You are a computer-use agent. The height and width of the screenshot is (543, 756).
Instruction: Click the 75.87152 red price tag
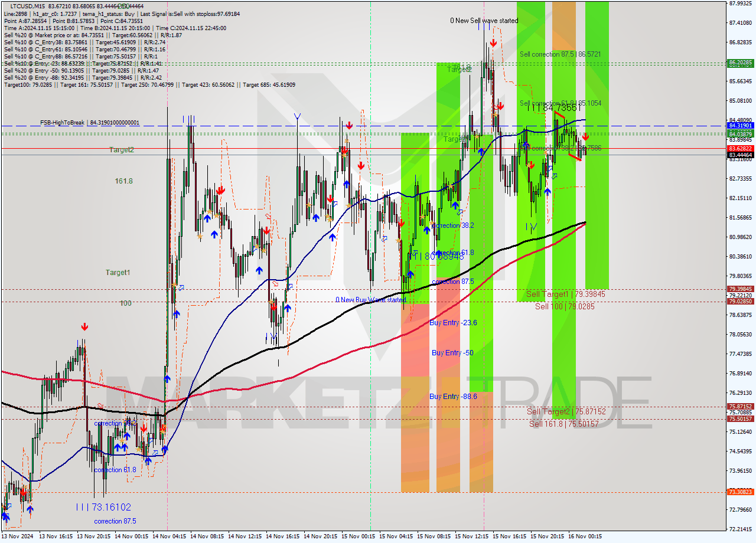tap(741, 407)
